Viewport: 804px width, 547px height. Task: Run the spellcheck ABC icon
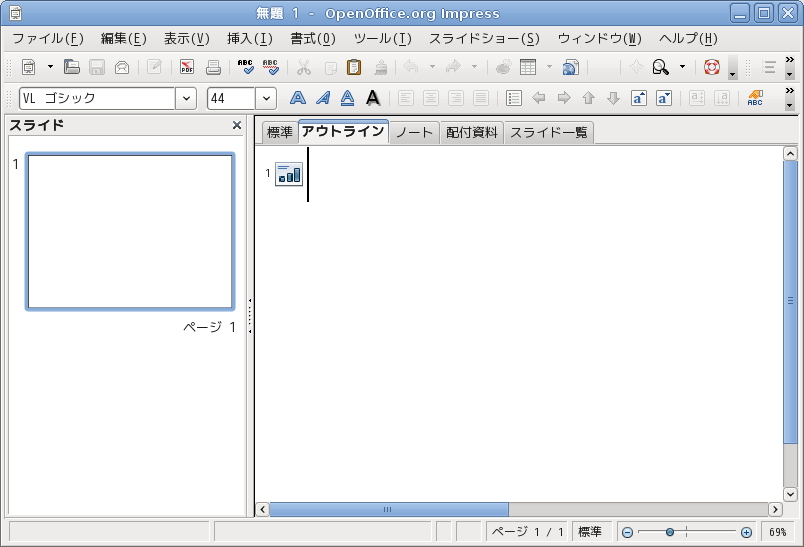pyautogui.click(x=246, y=68)
